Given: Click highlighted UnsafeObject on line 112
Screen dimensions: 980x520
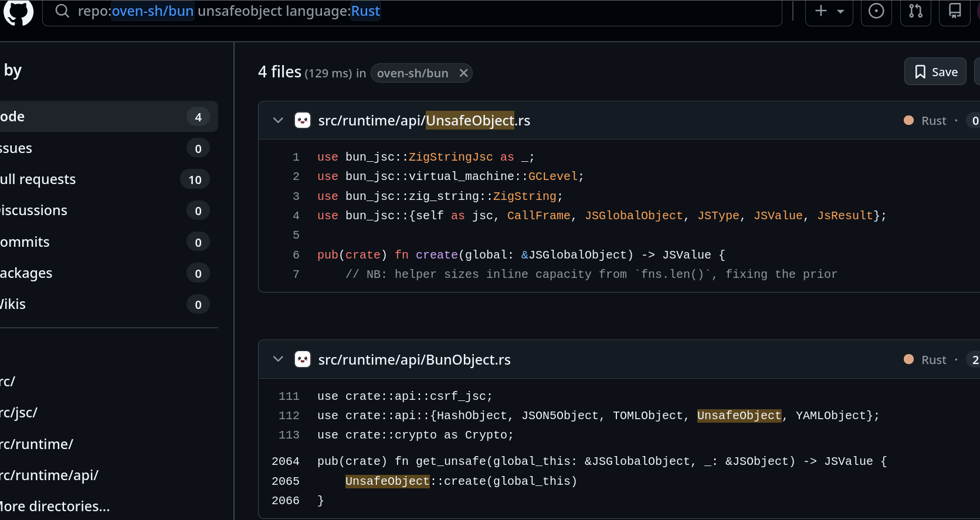Looking at the screenshot, I should coord(739,416).
